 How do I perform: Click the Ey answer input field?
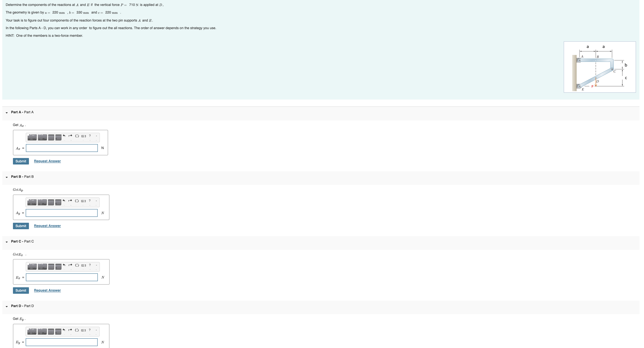(x=61, y=342)
